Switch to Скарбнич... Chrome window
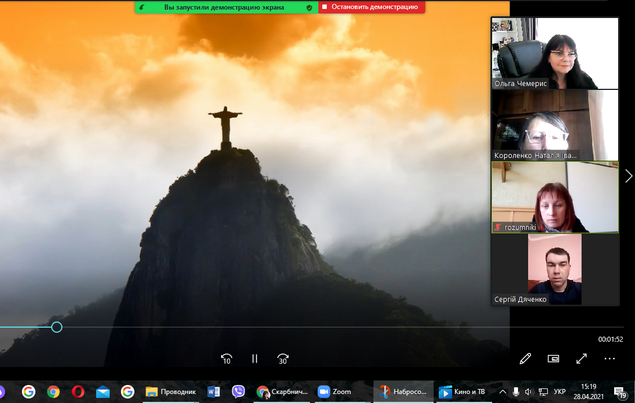 (x=282, y=392)
